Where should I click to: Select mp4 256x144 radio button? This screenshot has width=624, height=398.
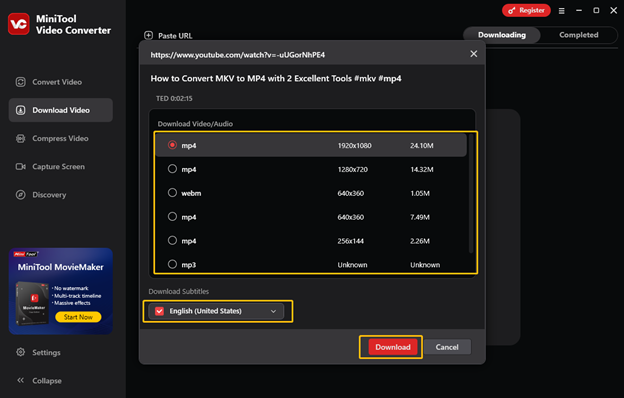[x=172, y=240]
